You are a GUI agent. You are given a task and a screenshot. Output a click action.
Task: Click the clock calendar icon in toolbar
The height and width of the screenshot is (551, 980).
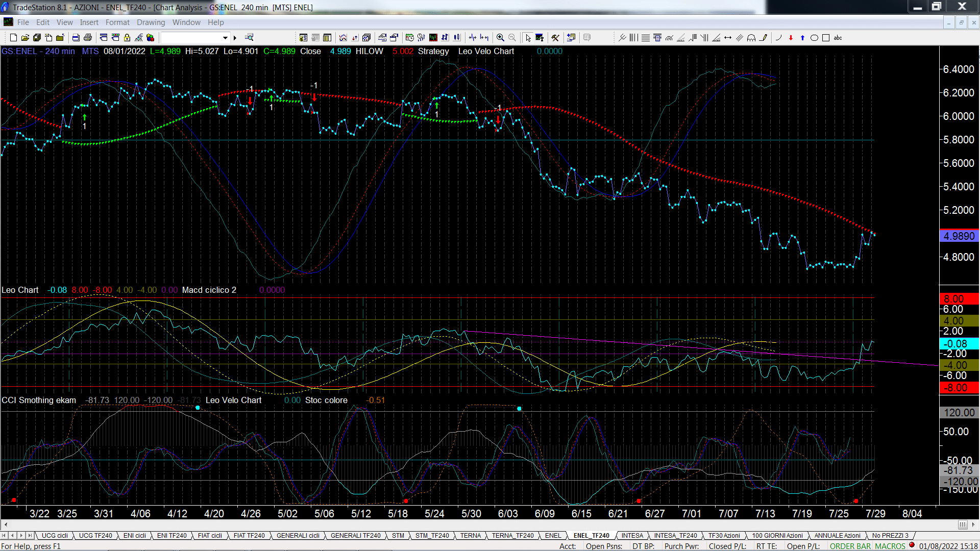click(x=409, y=37)
